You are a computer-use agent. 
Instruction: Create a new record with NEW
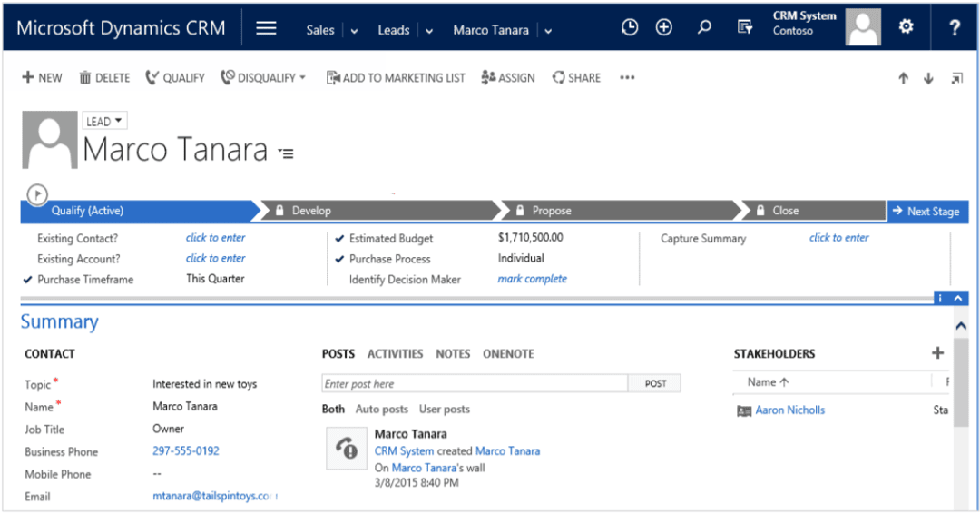pyautogui.click(x=43, y=77)
